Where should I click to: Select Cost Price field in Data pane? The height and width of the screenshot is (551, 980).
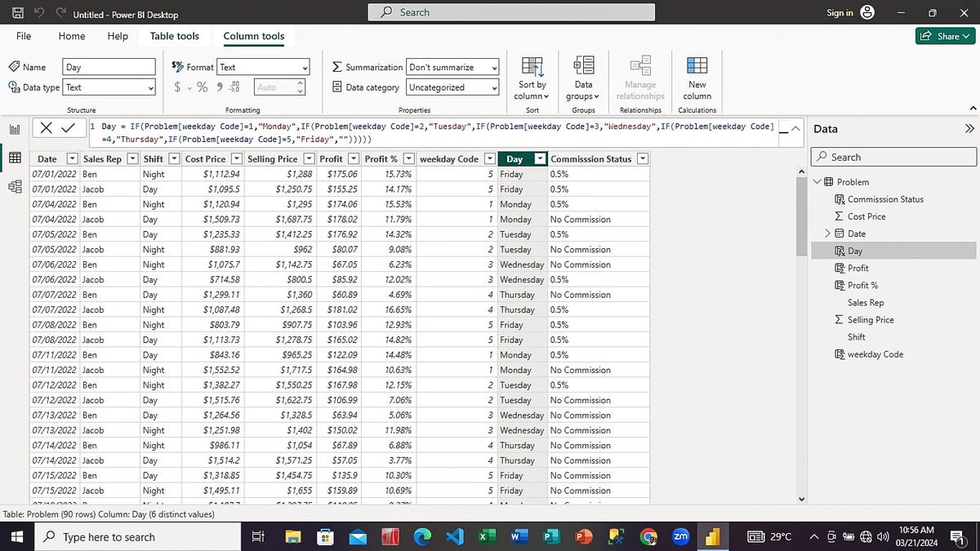(866, 216)
